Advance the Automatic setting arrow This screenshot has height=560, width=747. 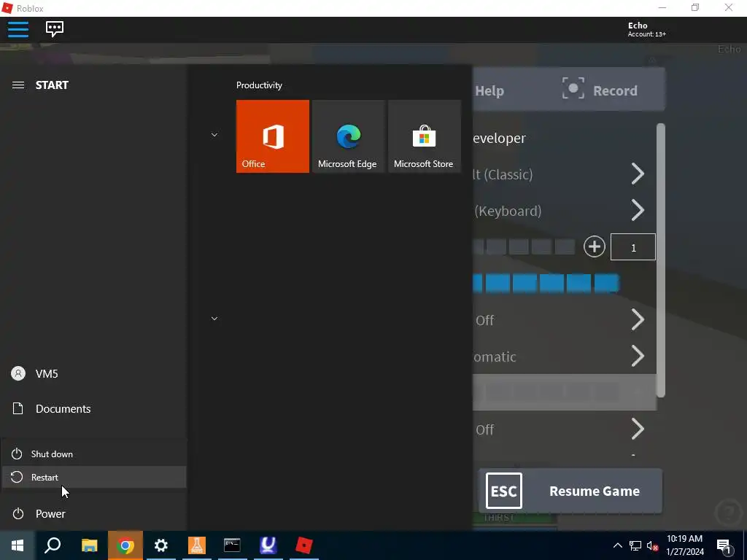(638, 356)
